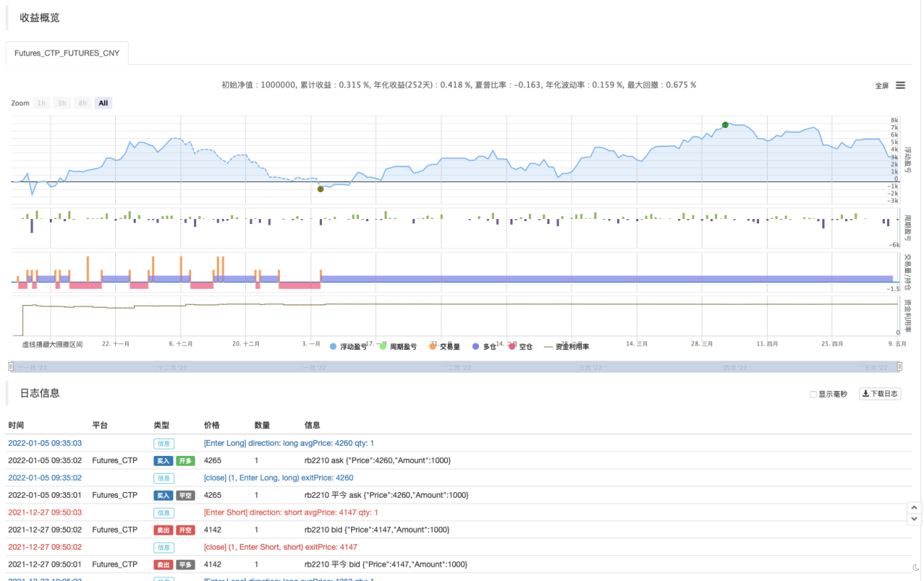Click timestamp 2021-12-27 09:50:03
This screenshot has height=581, width=924.
click(45, 513)
